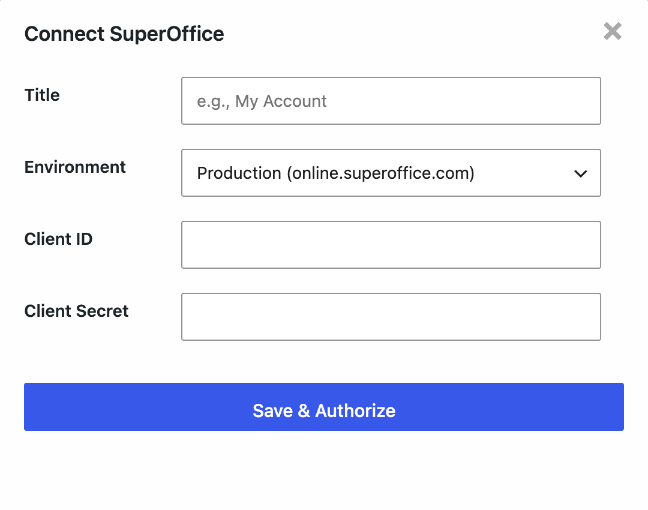648x510 pixels.
Task: Click the Save & Authorize button
Action: (324, 407)
